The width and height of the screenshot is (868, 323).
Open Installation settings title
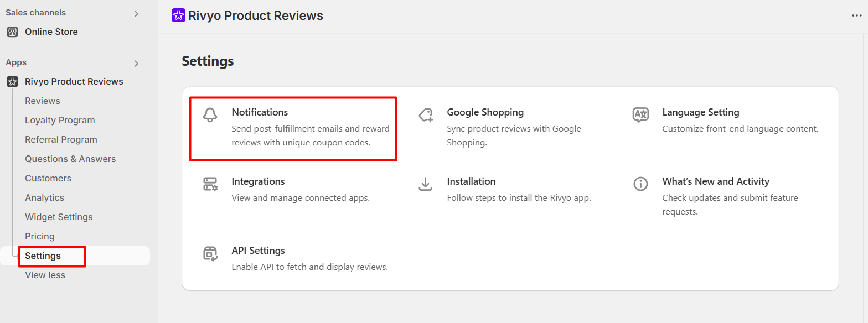point(471,181)
